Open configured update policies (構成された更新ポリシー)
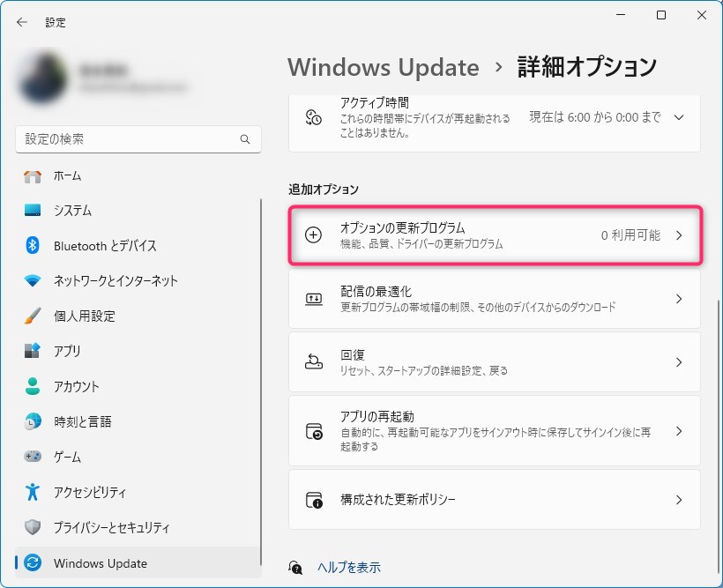This screenshot has width=723, height=588. [494, 500]
